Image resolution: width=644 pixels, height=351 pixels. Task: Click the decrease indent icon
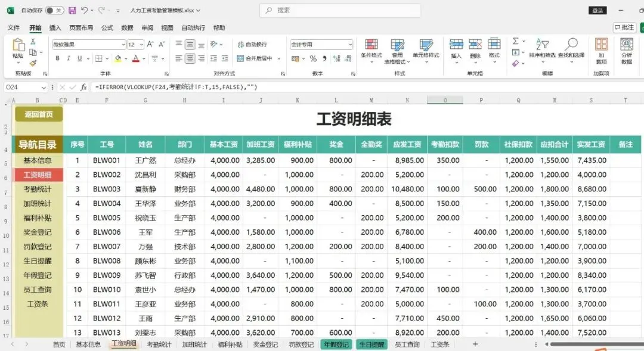[x=213, y=59]
